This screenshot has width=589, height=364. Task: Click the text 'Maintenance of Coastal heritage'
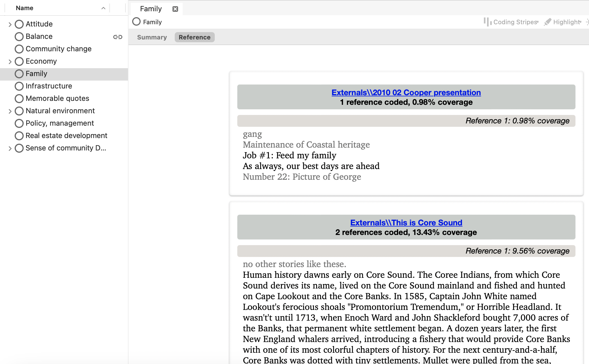click(x=306, y=145)
